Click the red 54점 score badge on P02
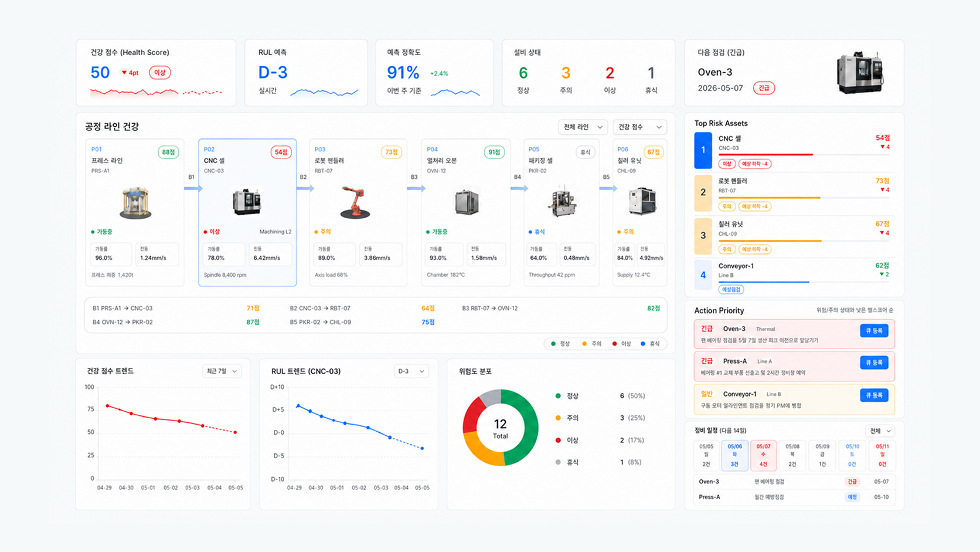 click(281, 152)
